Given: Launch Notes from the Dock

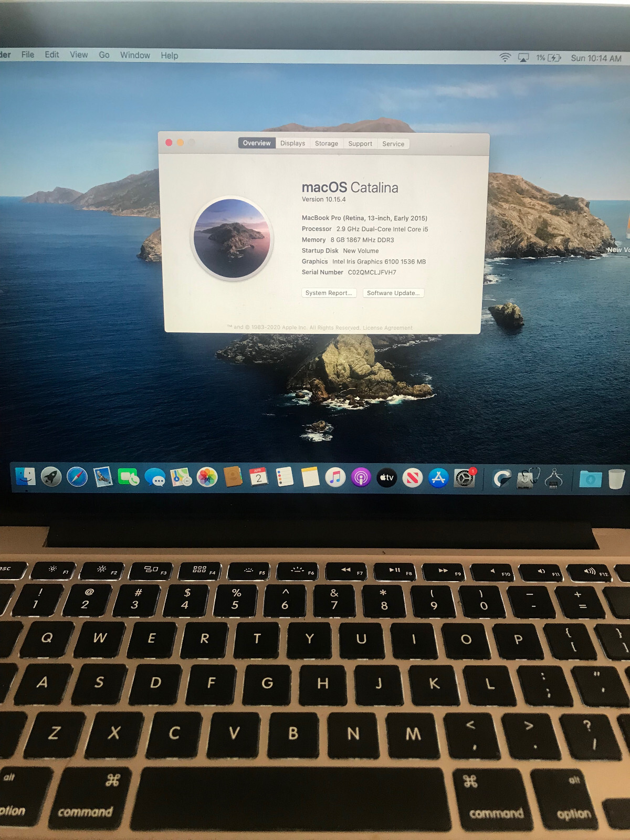Looking at the screenshot, I should pos(310,477).
